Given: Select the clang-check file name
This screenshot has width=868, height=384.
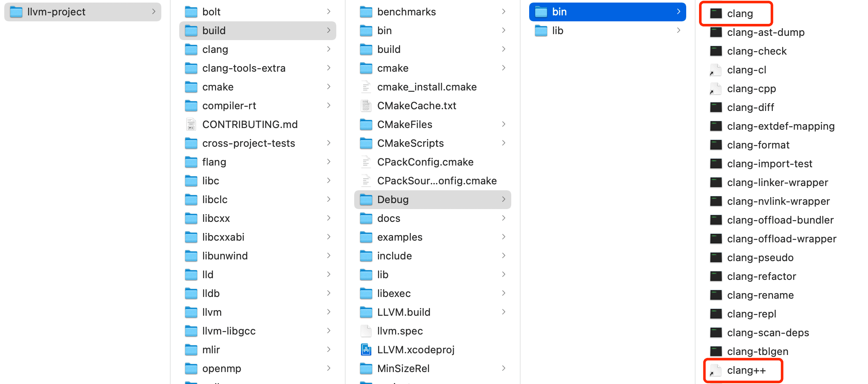Looking at the screenshot, I should click(x=757, y=51).
